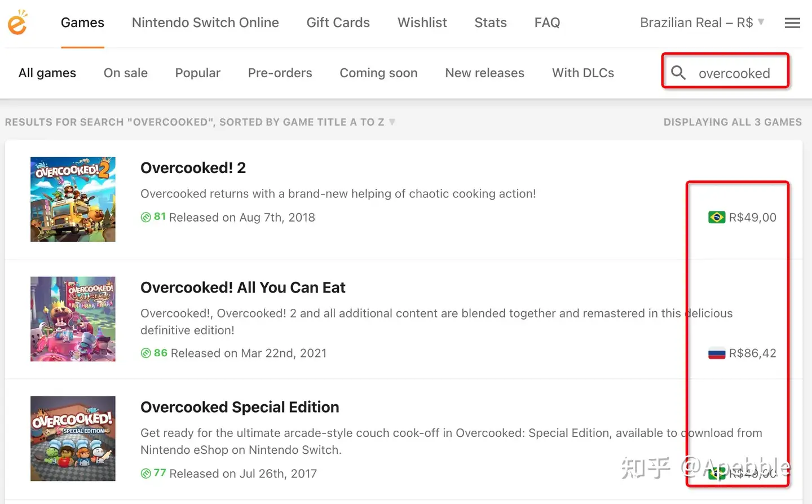Open the Overcooked! All You Can Eat title
The image size is (812, 504).
(x=243, y=288)
